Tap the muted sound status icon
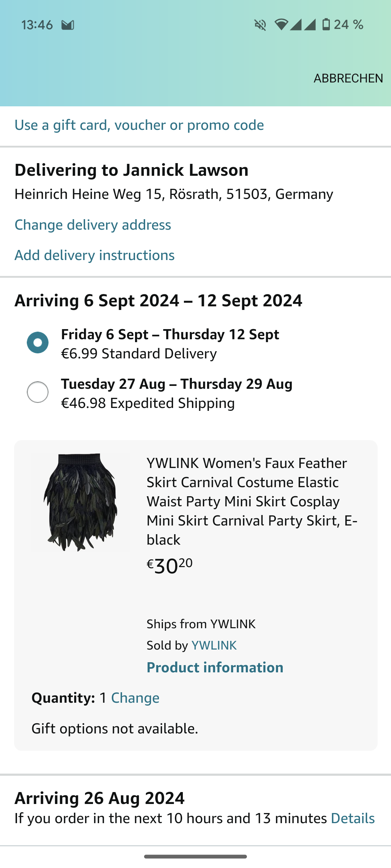This screenshot has height=868, width=391. (x=260, y=25)
